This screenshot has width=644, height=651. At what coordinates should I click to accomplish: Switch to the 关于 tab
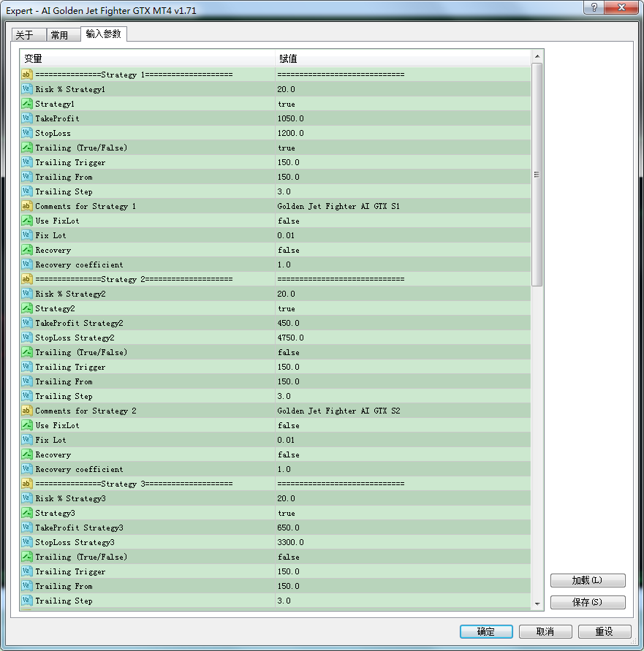(25, 35)
